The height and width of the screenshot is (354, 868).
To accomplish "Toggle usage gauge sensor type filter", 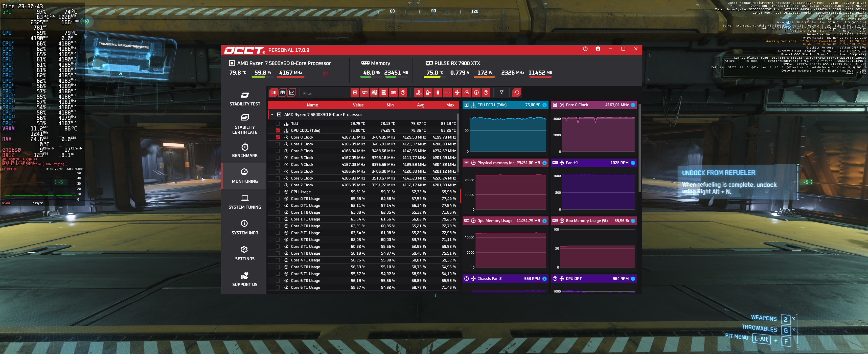I will pos(476,92).
